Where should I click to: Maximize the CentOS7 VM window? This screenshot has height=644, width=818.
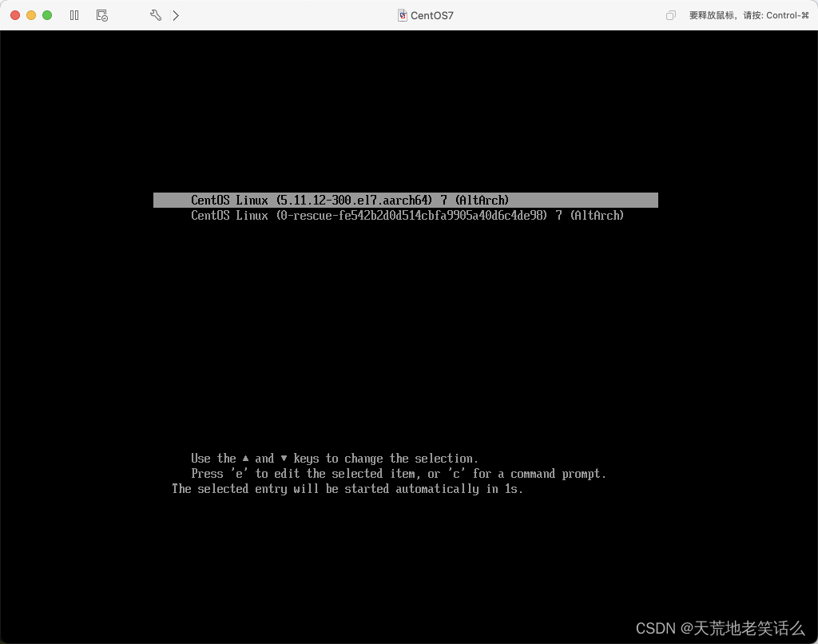point(47,15)
